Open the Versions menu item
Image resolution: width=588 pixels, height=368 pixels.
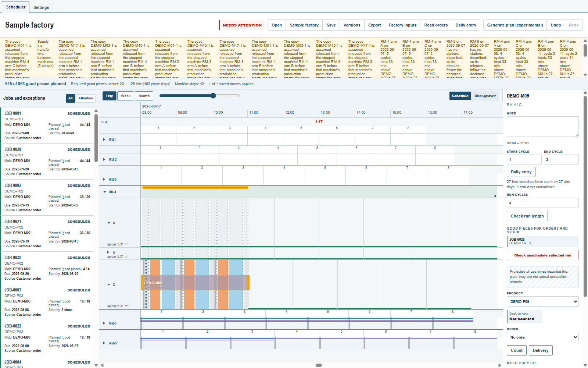click(x=352, y=25)
